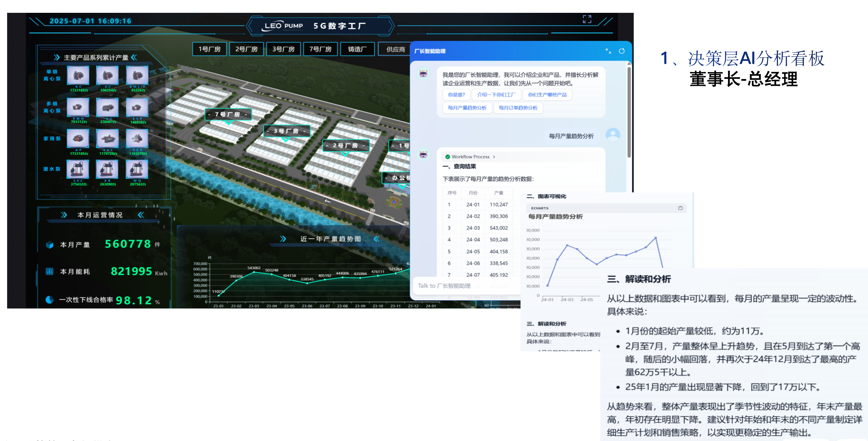Image resolution: width=868 pixels, height=441 pixels.
Task: Click the left chevrons beside 主要产品系列累计产量
Action: [x=56, y=57]
